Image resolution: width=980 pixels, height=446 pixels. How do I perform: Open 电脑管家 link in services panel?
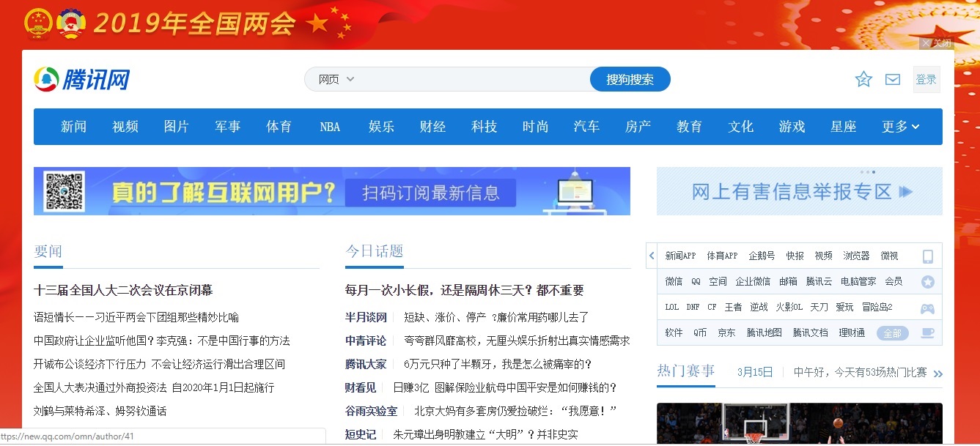858,281
